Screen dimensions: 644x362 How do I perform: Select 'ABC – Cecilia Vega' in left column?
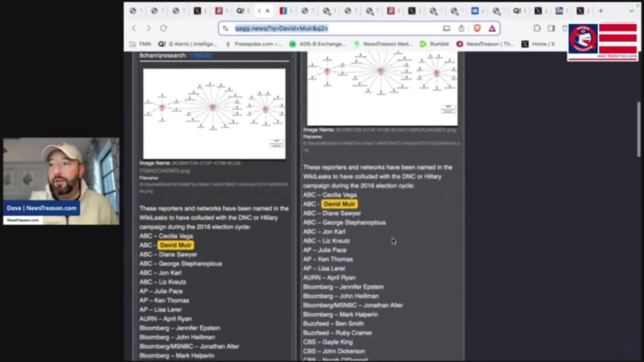pyautogui.click(x=166, y=236)
